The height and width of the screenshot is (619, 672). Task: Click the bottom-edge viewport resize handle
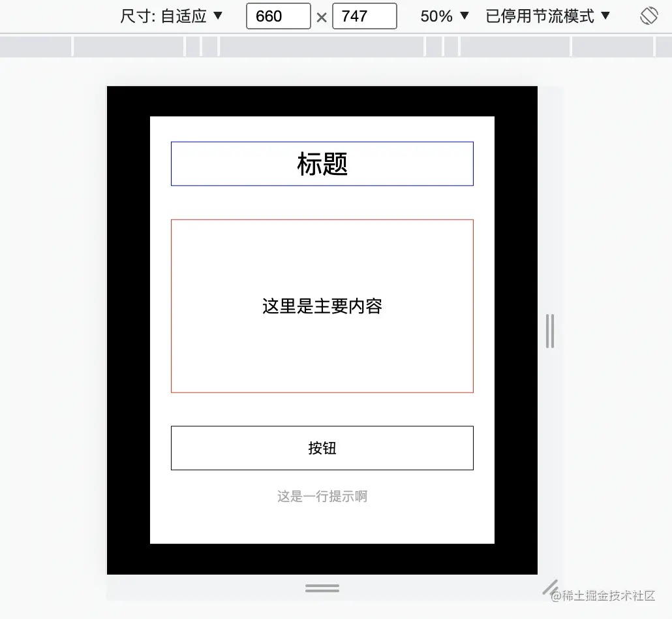(x=322, y=588)
